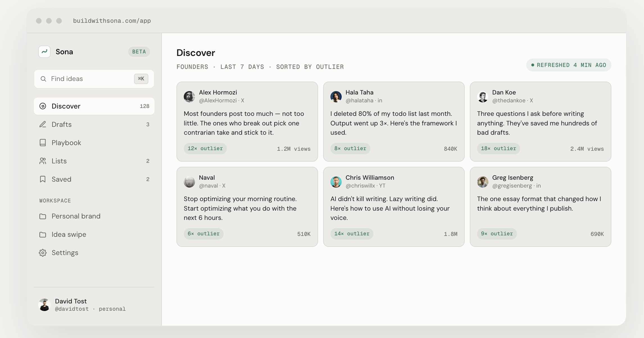Click the Settings gear icon

(43, 253)
